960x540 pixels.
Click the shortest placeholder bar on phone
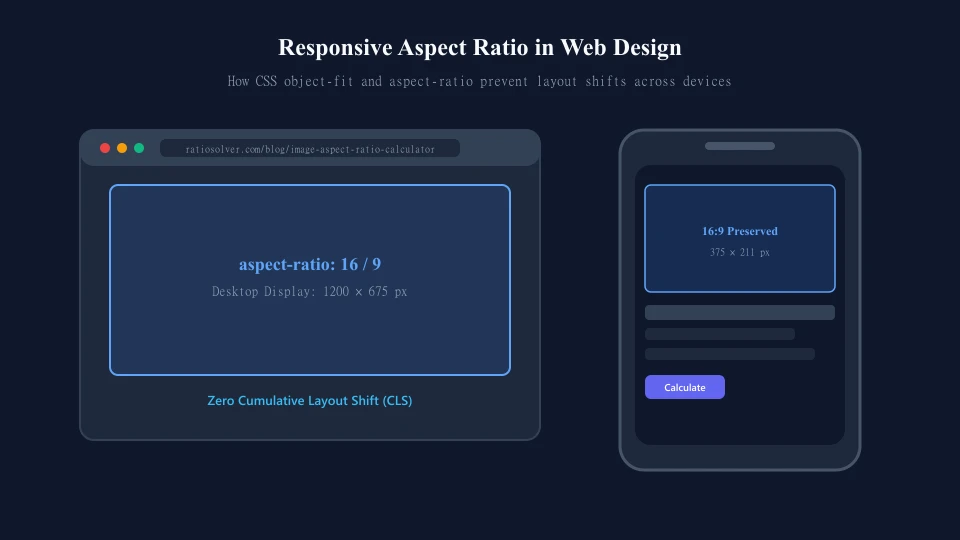[x=719, y=334]
